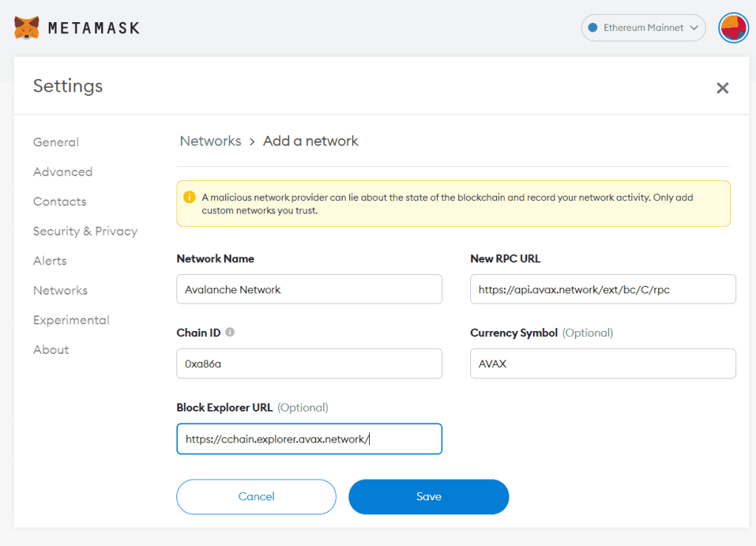Select Networks in the sidebar
Screen dimensions: 756x546
61,290
